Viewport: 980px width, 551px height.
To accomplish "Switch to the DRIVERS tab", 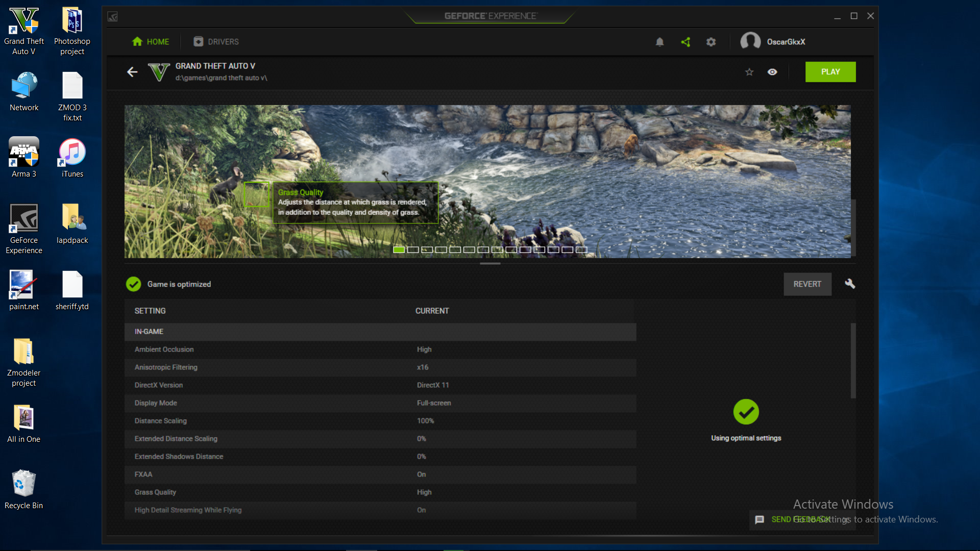I will click(216, 42).
